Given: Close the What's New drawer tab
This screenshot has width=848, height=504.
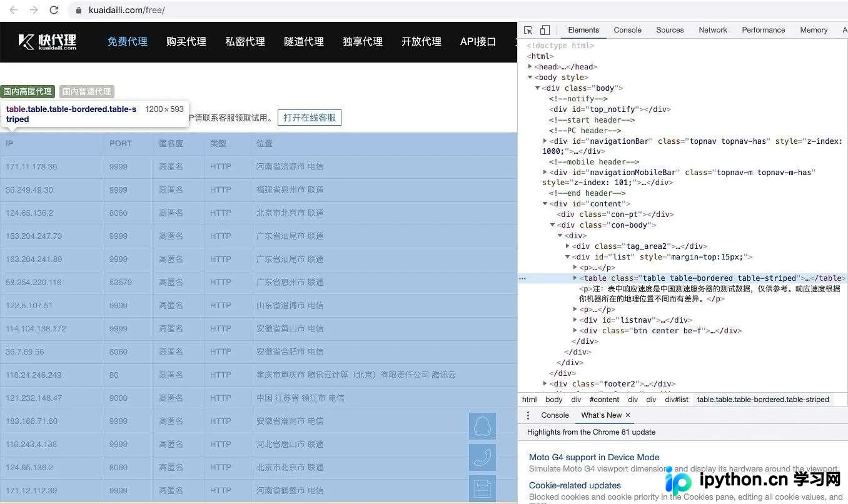Looking at the screenshot, I should [x=628, y=415].
